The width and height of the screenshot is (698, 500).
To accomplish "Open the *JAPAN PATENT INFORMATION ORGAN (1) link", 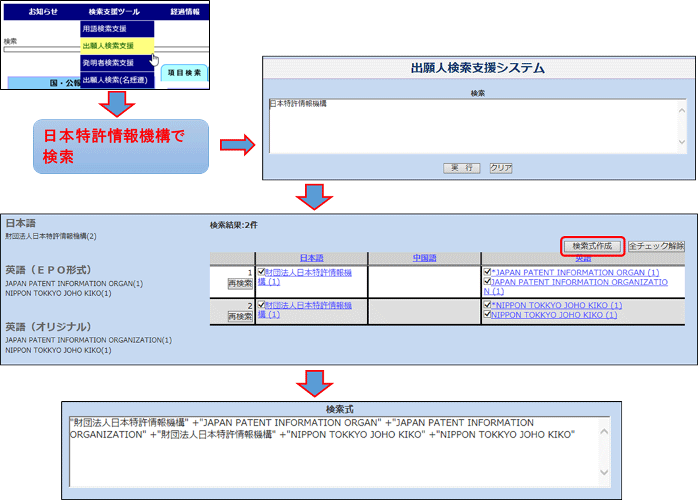I will (x=575, y=272).
